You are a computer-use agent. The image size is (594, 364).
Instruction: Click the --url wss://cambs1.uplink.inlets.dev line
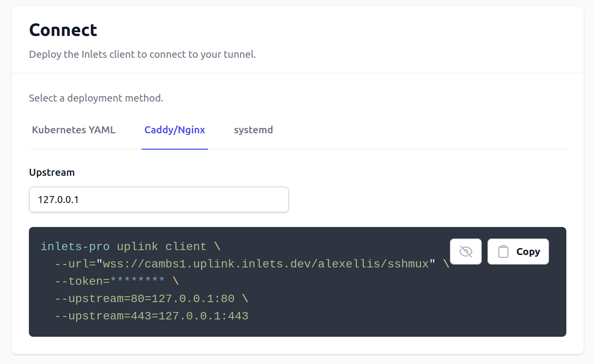pos(252,264)
